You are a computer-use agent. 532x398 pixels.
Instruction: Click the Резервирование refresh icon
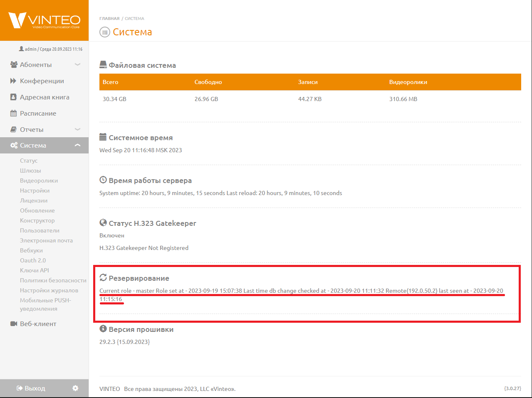tap(103, 277)
